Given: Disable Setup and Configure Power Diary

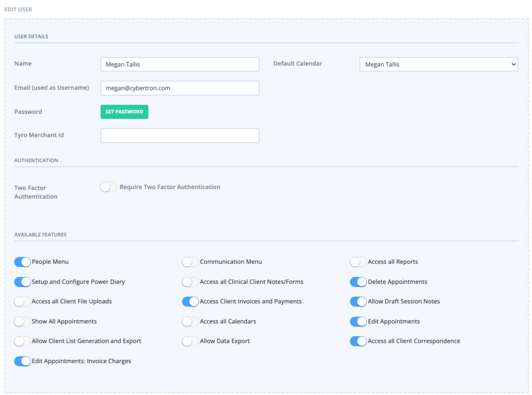Looking at the screenshot, I should tap(22, 282).
